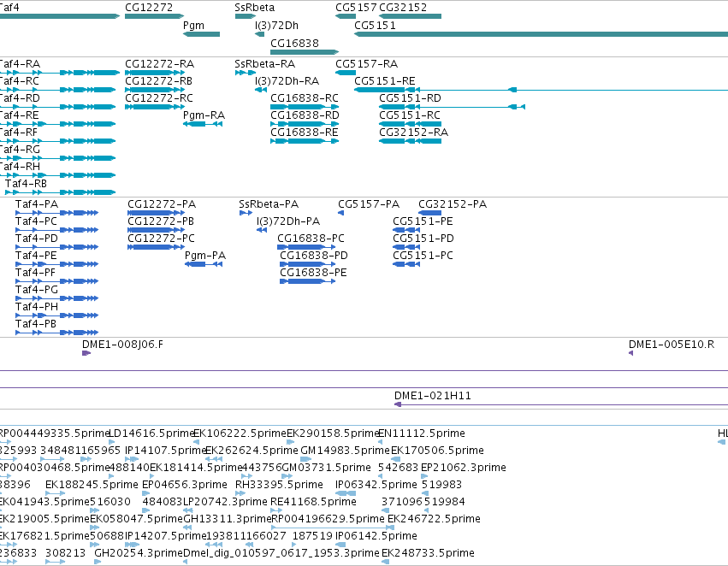728x566 pixels.
Task: Click protein CG12272-PA
Action: point(156,213)
